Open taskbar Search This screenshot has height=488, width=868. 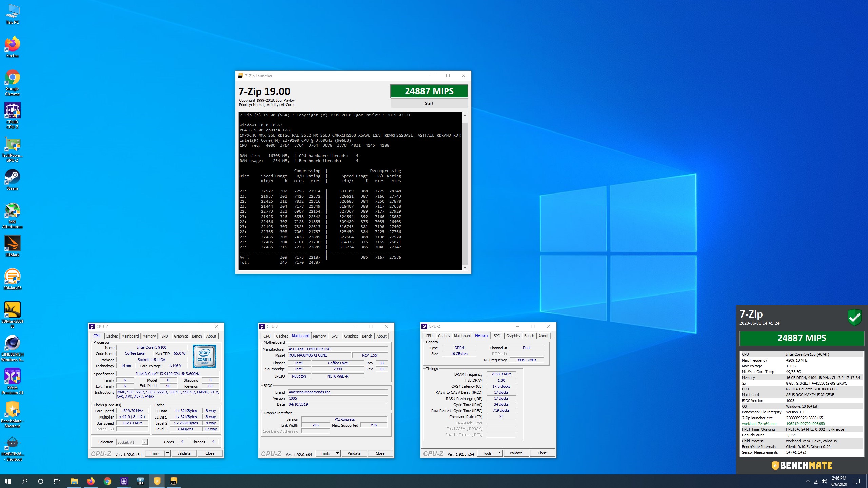tap(24, 481)
